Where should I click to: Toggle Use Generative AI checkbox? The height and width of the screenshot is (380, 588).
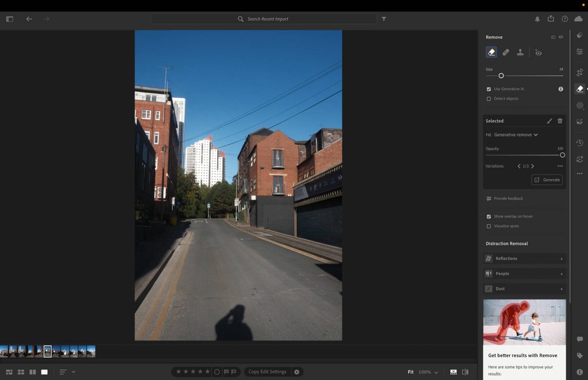(x=489, y=89)
